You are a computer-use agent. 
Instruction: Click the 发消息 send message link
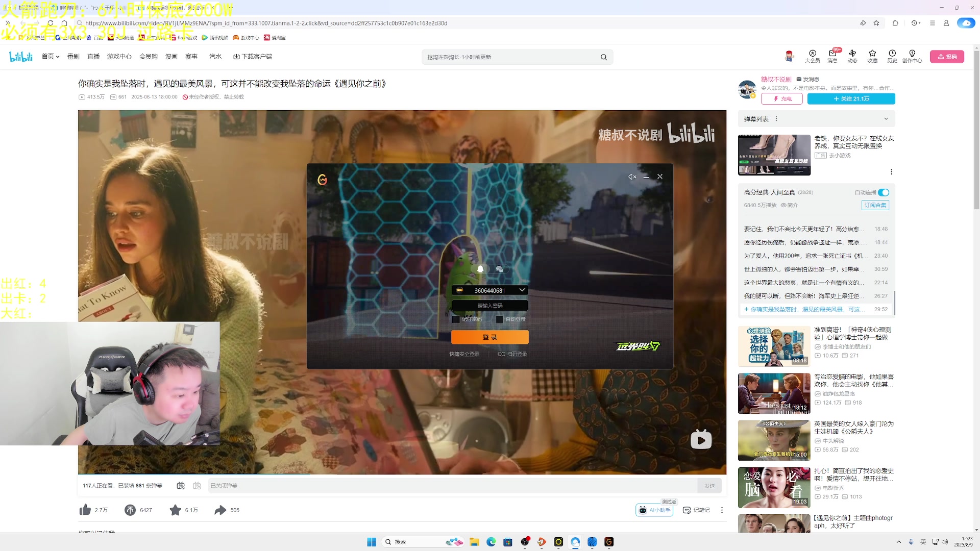coord(807,79)
